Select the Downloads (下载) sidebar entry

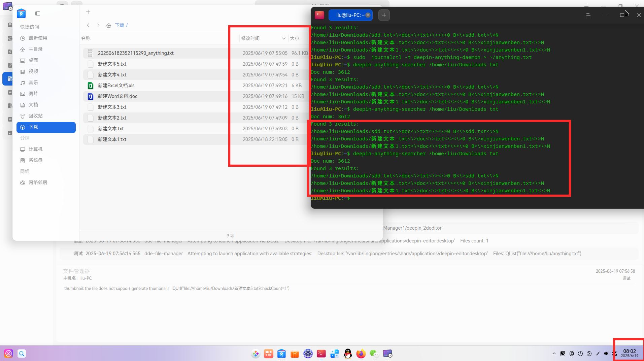point(46,127)
